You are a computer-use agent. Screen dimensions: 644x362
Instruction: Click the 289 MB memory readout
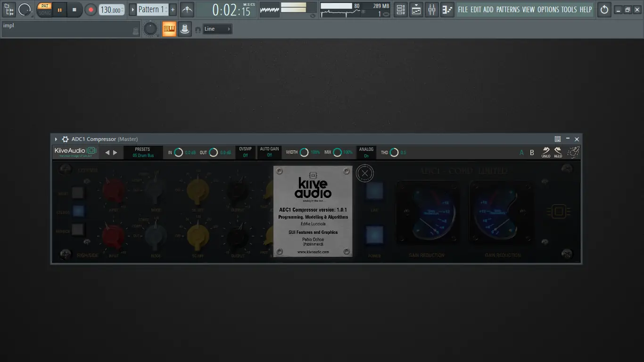pyautogui.click(x=381, y=6)
